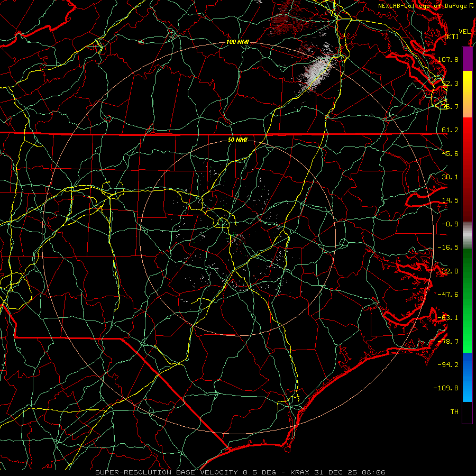Select the -47.6 velocity scale value
Image resolution: width=476 pixels, height=476 pixels.
point(448,295)
